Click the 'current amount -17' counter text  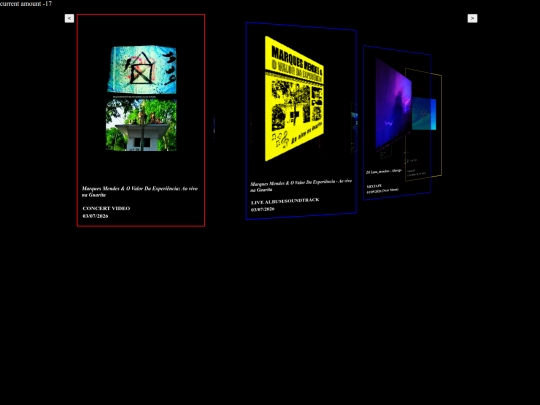pos(26,4)
